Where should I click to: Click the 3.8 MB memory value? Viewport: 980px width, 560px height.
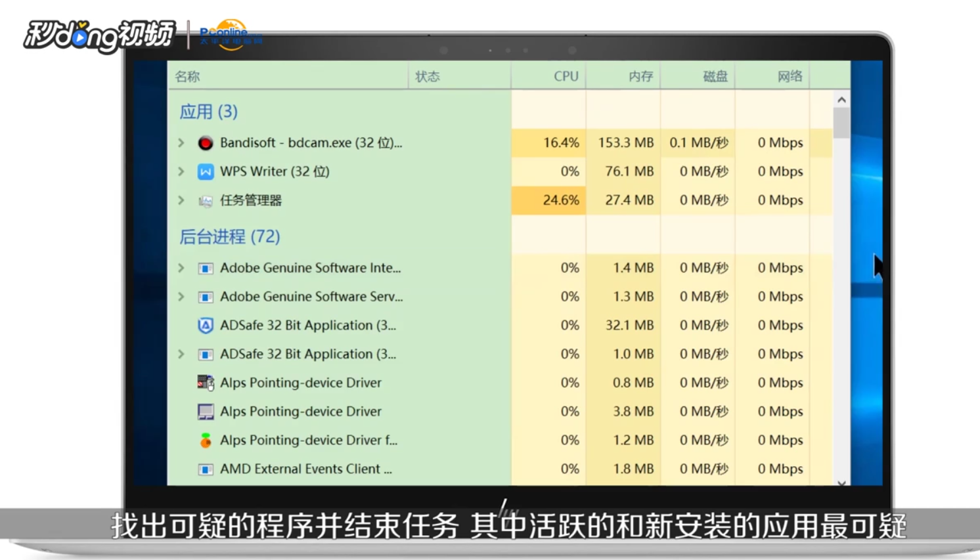coord(633,411)
